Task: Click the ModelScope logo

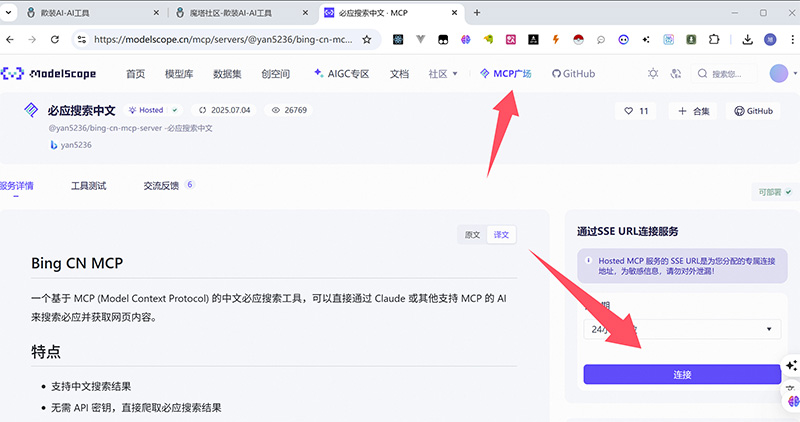Action: (48, 74)
